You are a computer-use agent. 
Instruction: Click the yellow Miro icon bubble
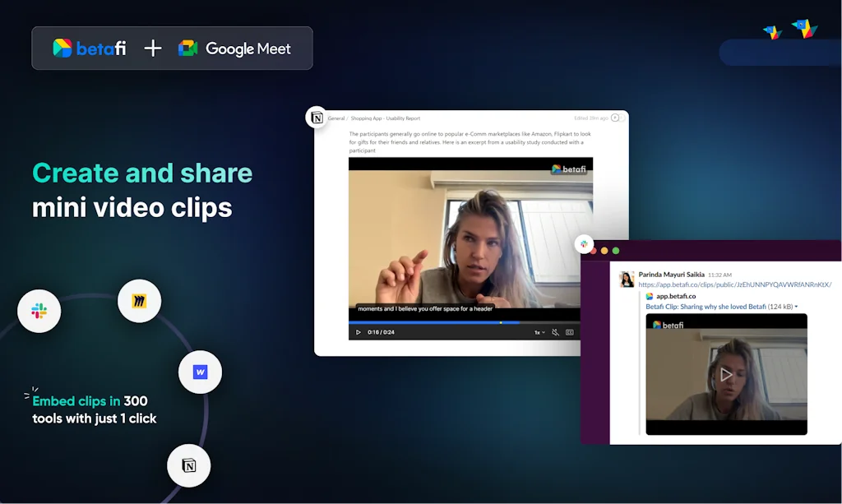coord(139,301)
